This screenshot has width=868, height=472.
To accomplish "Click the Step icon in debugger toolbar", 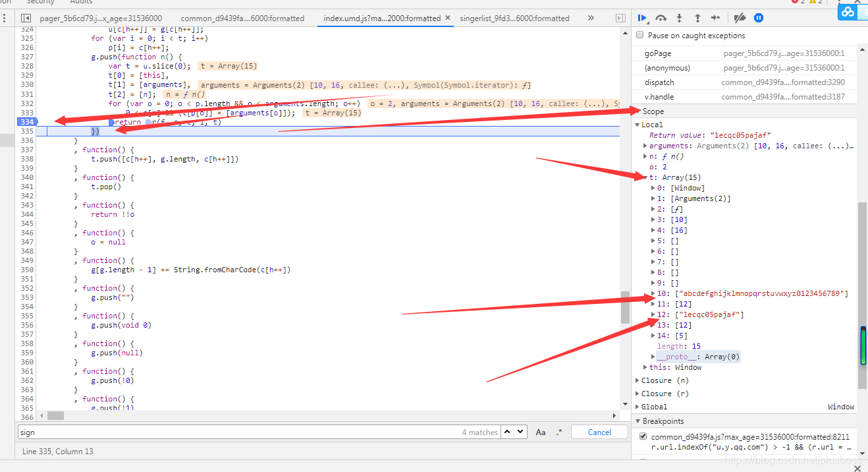I will [716, 18].
